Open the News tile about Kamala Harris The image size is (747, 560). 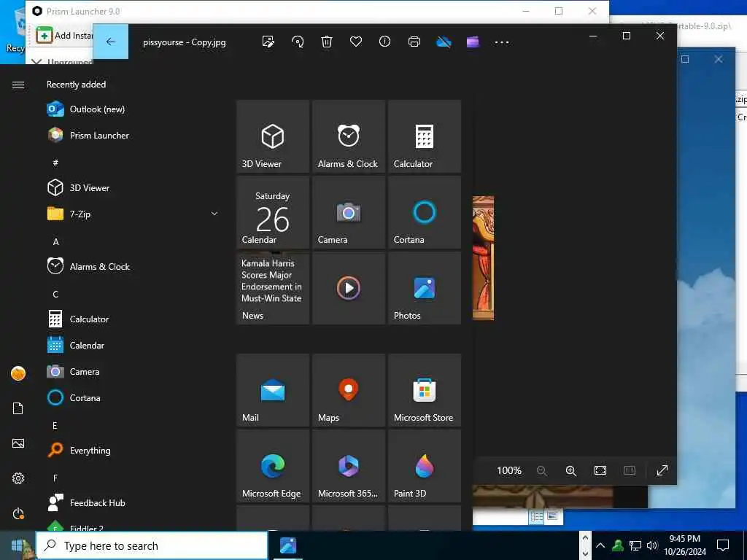[x=273, y=288]
